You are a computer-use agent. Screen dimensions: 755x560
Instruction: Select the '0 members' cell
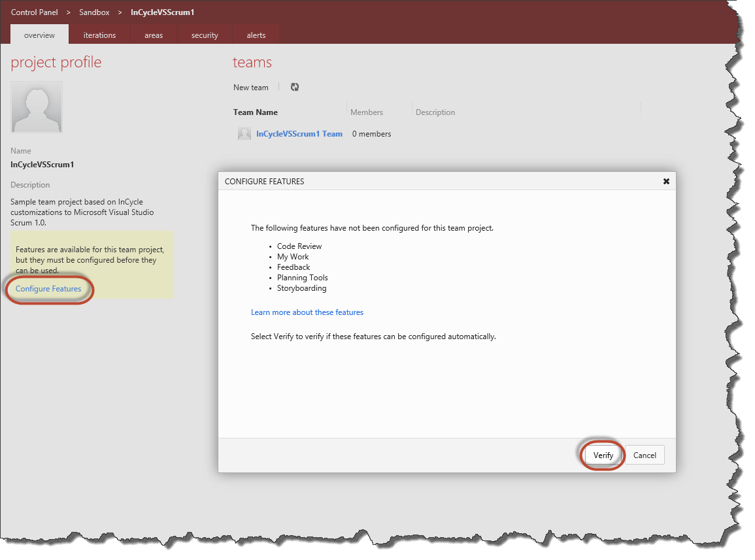371,134
